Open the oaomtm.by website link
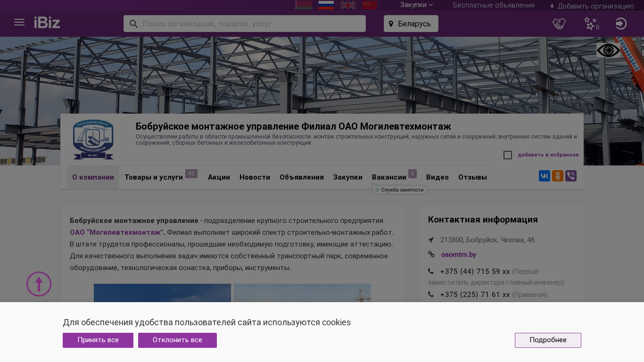Image resolution: width=644 pixels, height=362 pixels. click(459, 255)
